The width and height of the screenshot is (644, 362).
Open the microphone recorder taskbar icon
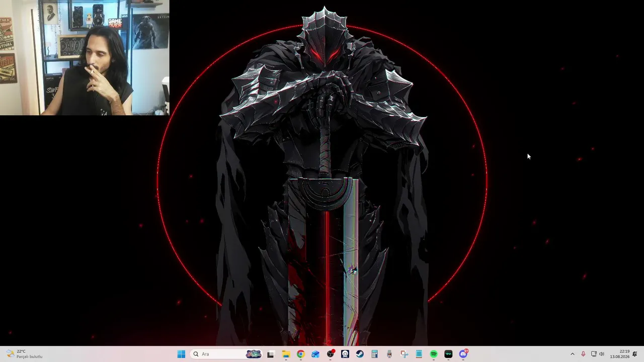point(389,354)
